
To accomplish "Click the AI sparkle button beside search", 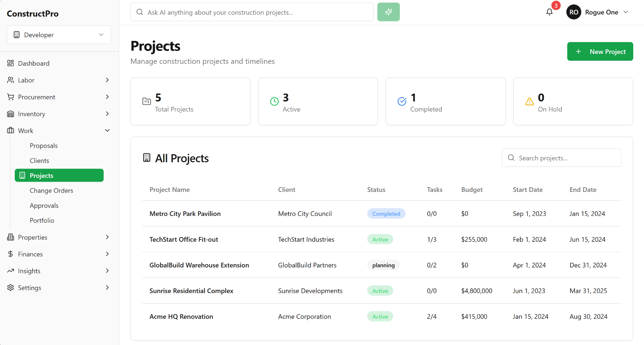I will click(388, 12).
